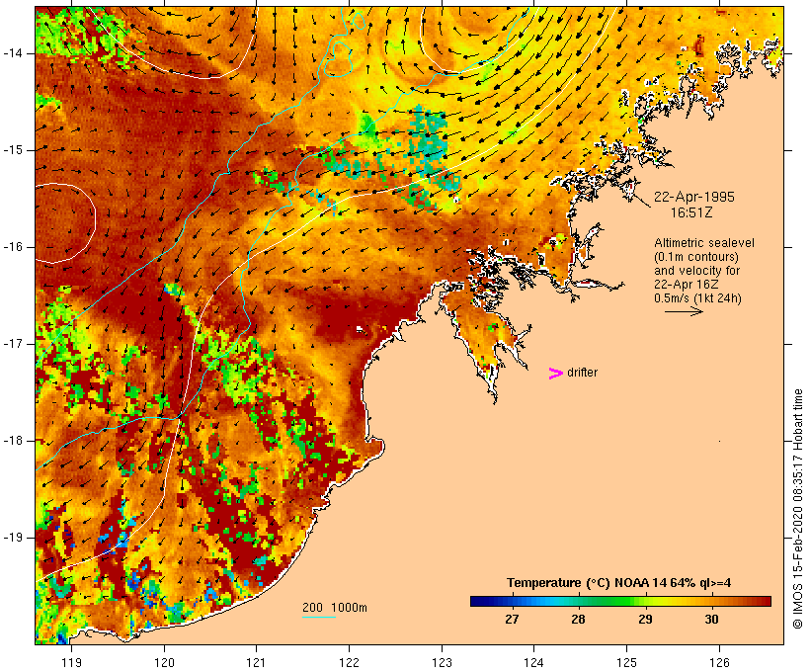Click the dark red end of colorbar
Viewport: 810px width, 672px height.
pyautogui.click(x=764, y=601)
